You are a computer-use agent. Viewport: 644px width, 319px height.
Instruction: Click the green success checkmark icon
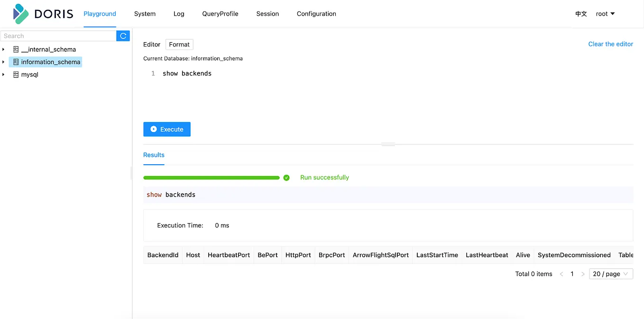(x=286, y=177)
